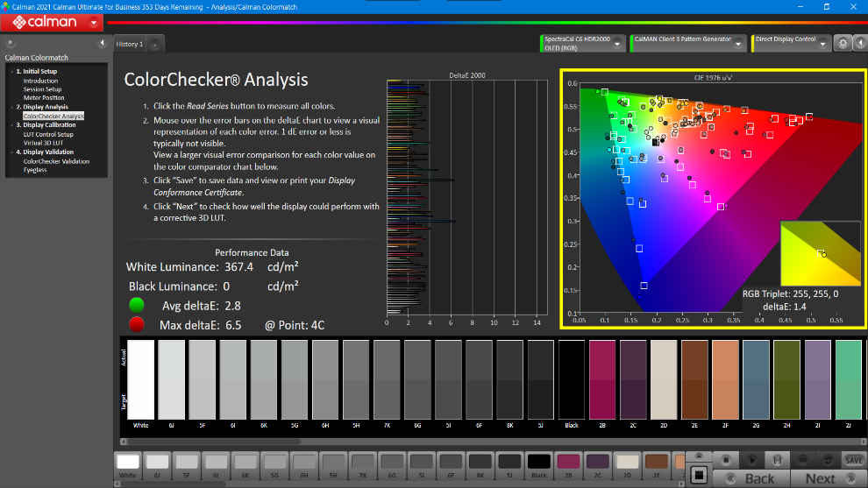Viewport: 868px width, 488px height.
Task: Click the SAVE button
Action: (854, 460)
